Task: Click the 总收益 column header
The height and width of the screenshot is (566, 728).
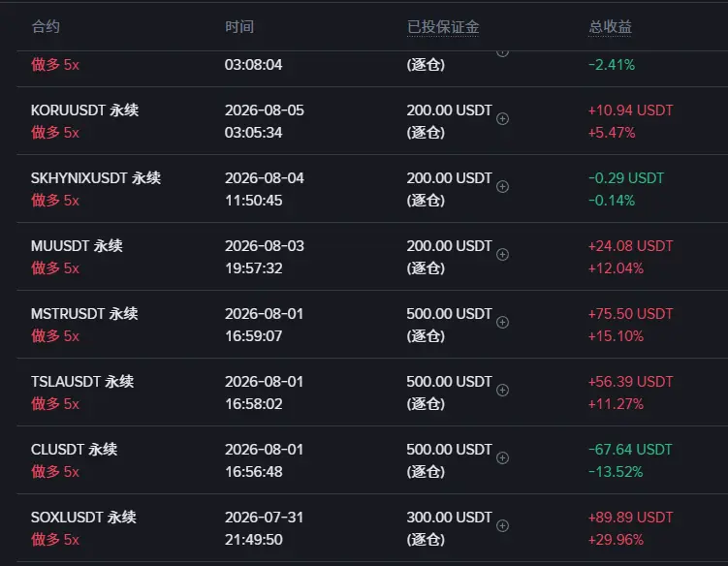Action: point(610,27)
